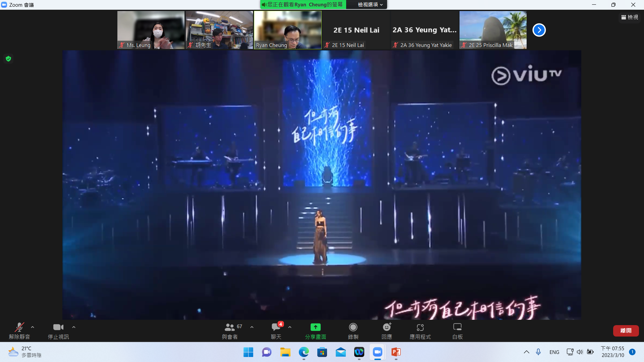
Task: Open the Apps (應用程式) icon
Action: [420, 327]
